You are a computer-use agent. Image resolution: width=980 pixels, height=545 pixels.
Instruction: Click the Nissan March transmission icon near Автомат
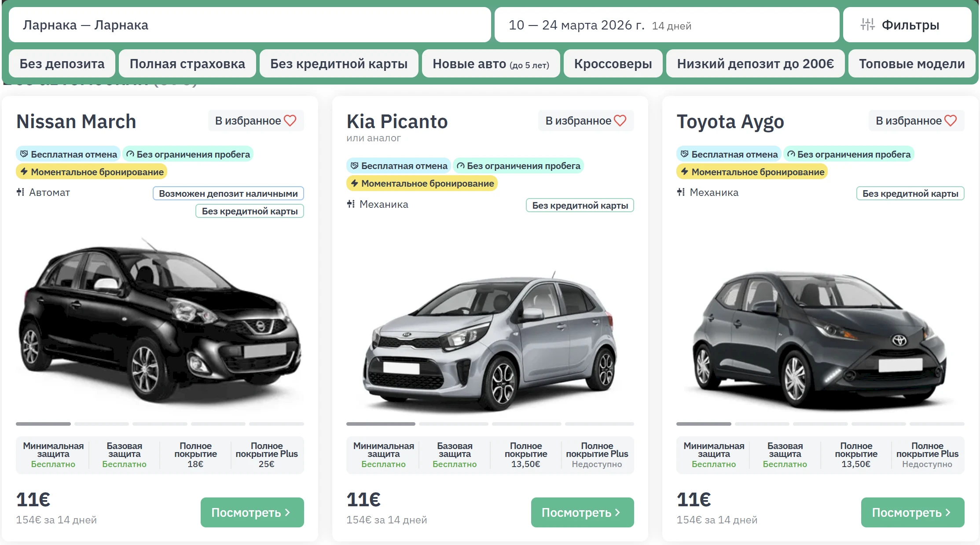pos(20,192)
